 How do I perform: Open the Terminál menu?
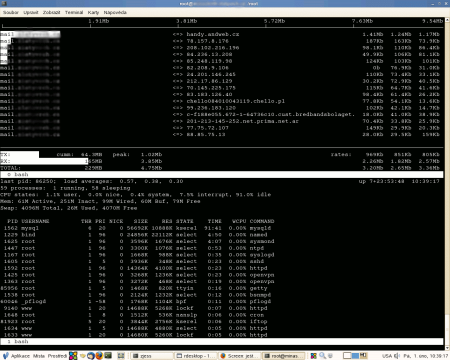tap(74, 12)
